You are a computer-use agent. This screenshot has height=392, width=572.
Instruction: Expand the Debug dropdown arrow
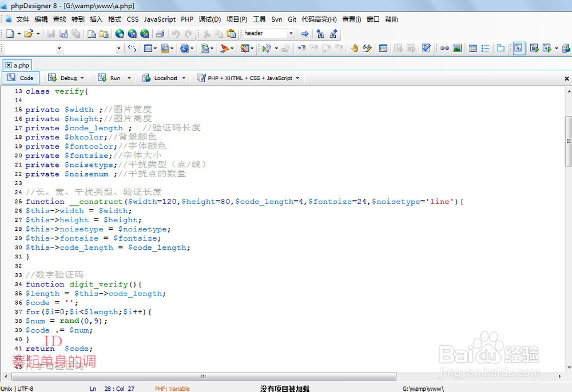click(x=82, y=78)
